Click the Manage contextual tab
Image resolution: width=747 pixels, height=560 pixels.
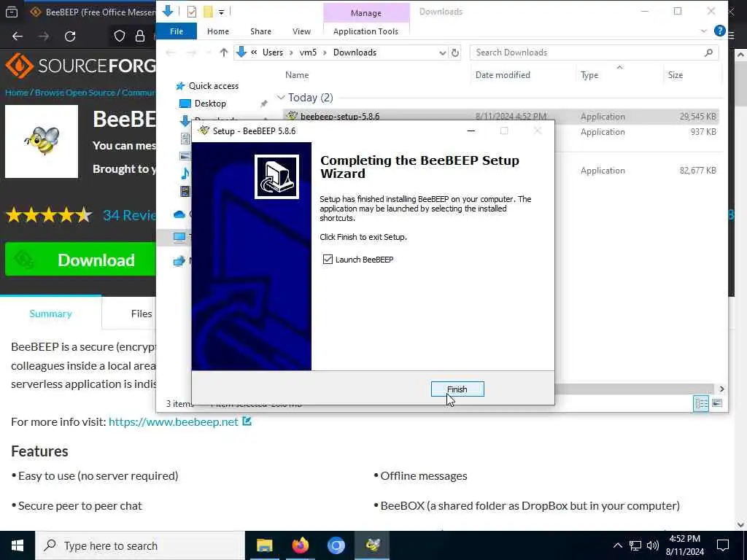point(366,13)
